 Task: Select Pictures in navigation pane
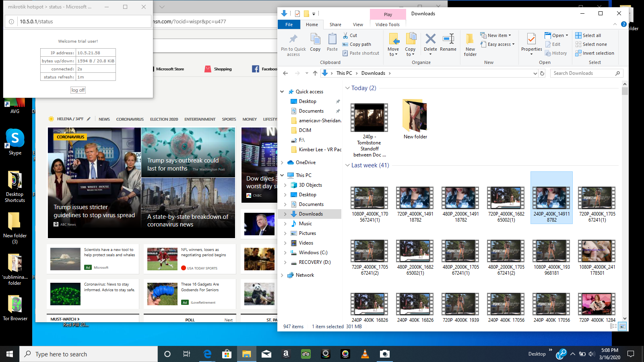(308, 233)
